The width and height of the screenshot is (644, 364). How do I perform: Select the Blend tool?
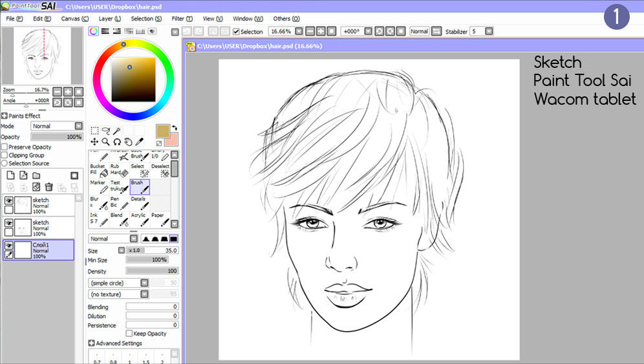(x=119, y=219)
